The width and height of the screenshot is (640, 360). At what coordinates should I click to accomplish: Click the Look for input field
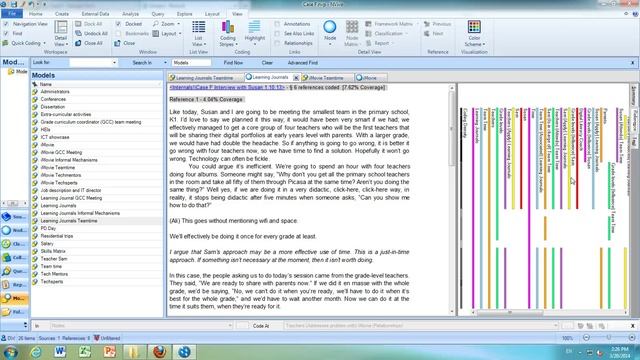(x=90, y=63)
